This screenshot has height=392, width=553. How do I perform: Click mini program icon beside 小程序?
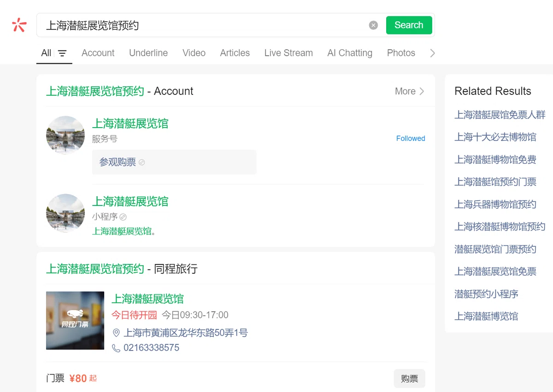click(123, 217)
